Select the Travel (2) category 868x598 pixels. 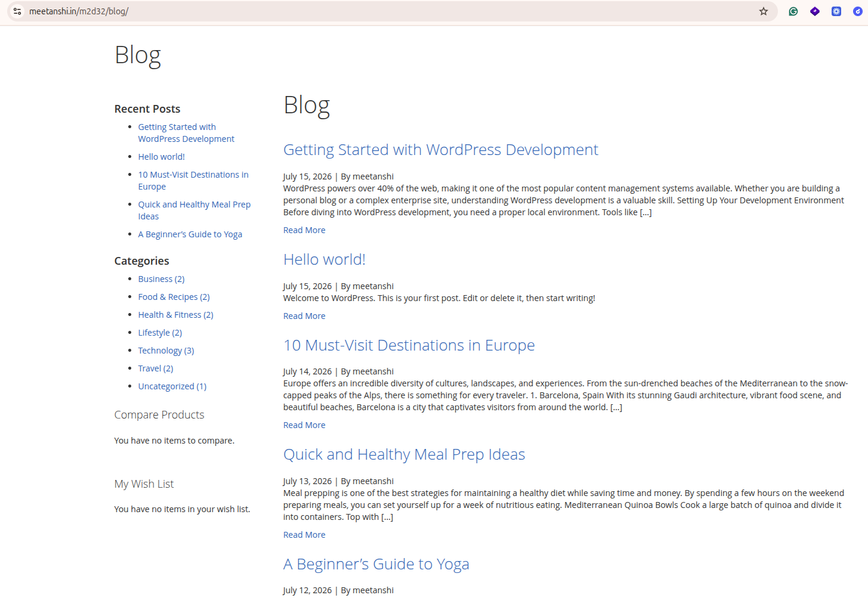click(x=156, y=368)
